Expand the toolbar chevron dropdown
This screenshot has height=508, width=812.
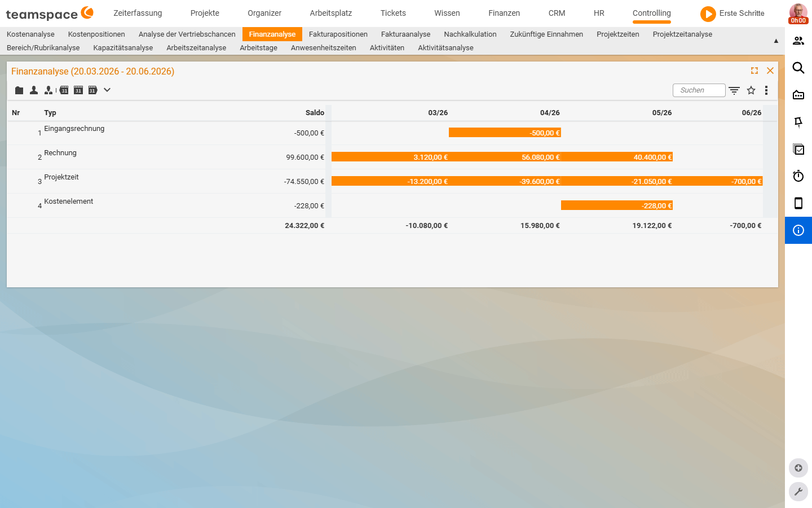(x=107, y=90)
